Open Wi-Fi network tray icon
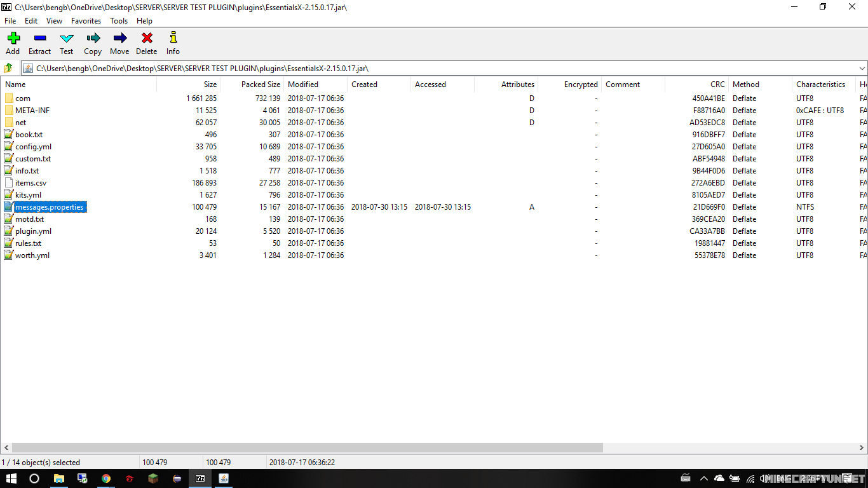Viewport: 868px width, 488px height. pyautogui.click(x=750, y=478)
